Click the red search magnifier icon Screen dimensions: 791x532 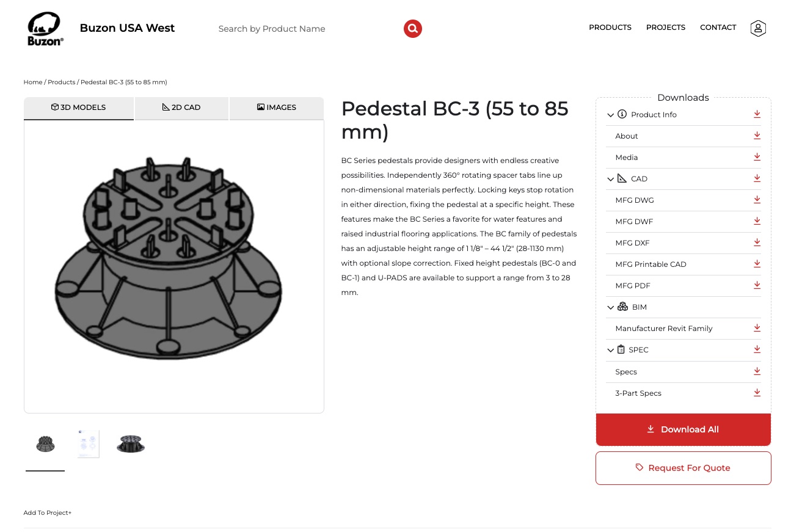click(413, 28)
